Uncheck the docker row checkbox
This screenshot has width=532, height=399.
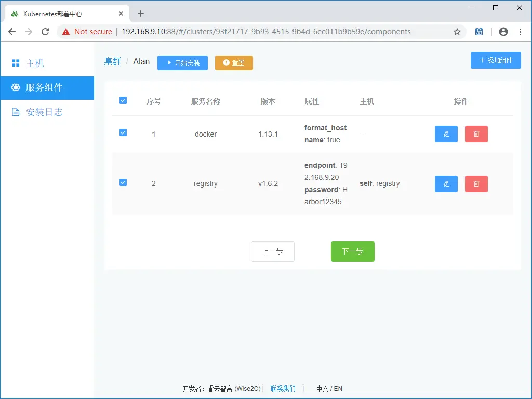tap(123, 132)
